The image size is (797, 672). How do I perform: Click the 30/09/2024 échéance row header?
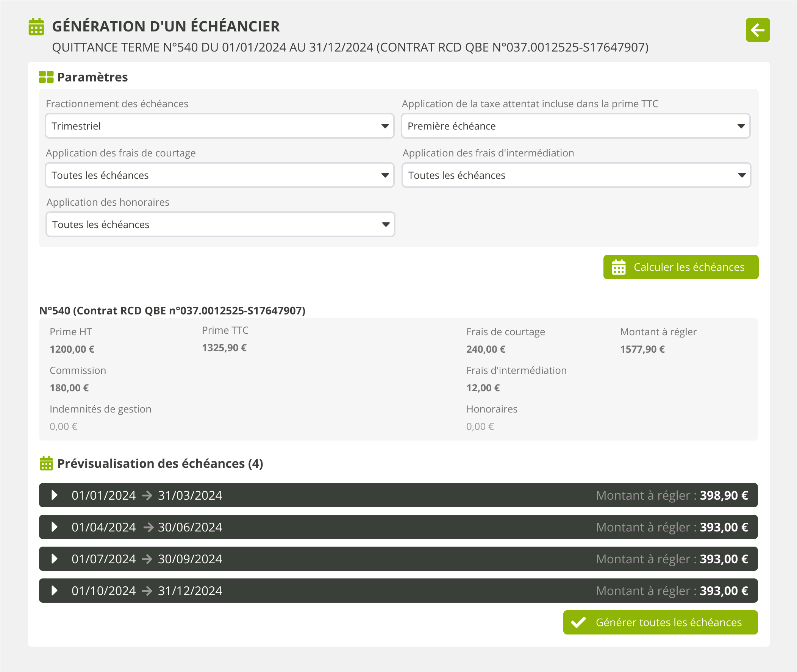[x=190, y=559]
